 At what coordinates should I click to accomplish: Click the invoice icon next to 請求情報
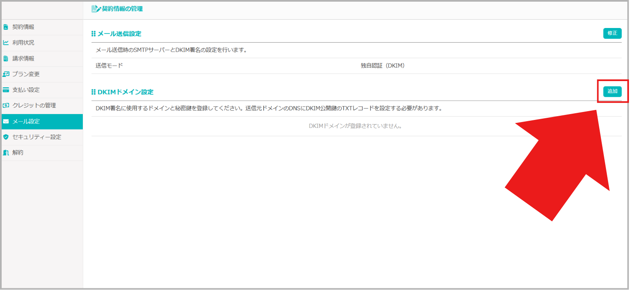tap(5, 59)
